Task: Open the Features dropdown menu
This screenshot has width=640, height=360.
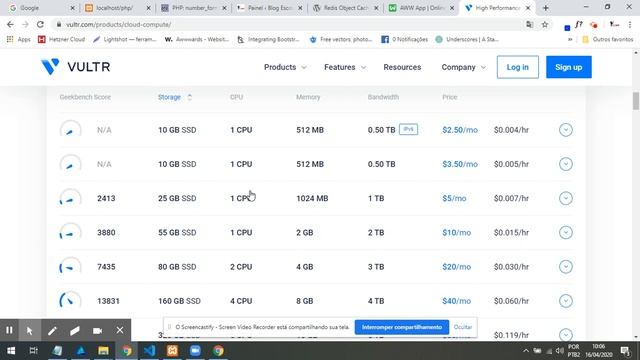Action: point(345,67)
